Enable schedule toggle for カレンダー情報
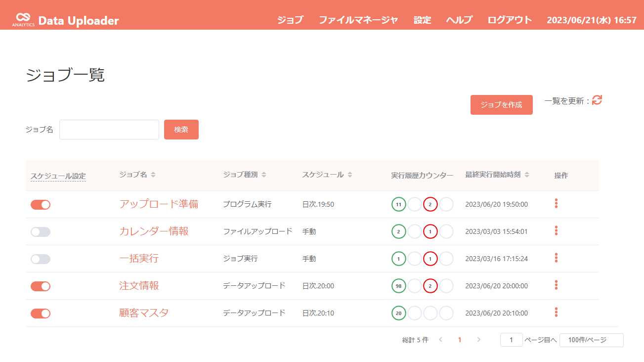644x362 pixels. pos(41,232)
